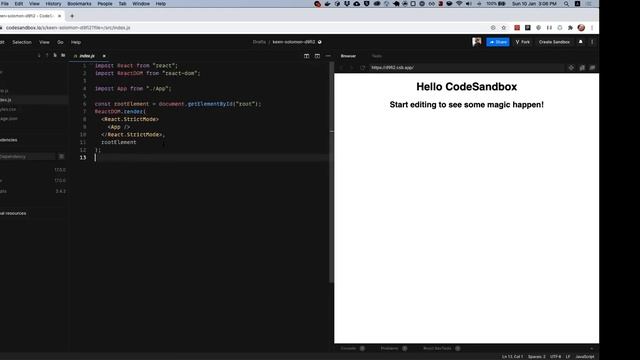
Task: Click the Hello CodeSandbox heading in the preview
Action: (x=467, y=87)
